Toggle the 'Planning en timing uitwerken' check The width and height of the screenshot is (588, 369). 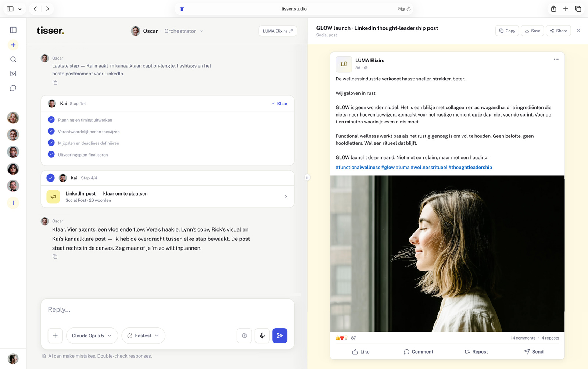pyautogui.click(x=51, y=120)
